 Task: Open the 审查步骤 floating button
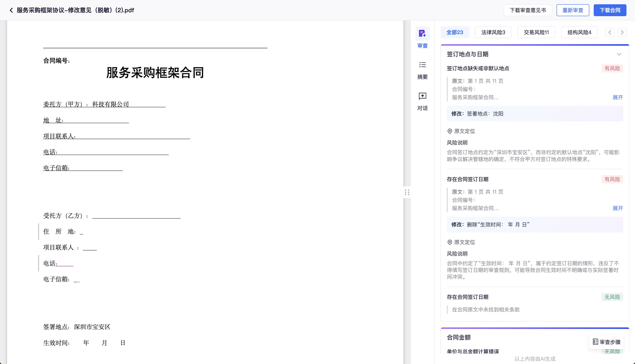click(x=607, y=342)
